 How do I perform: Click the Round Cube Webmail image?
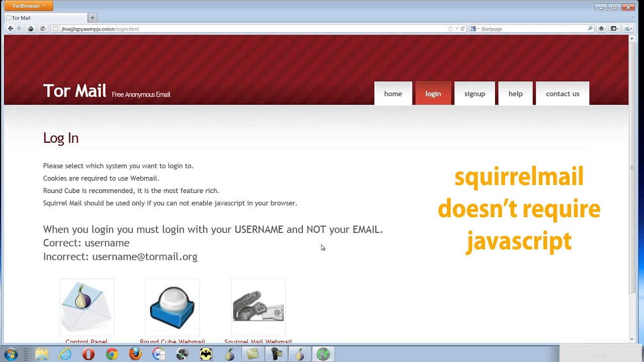coord(172,307)
